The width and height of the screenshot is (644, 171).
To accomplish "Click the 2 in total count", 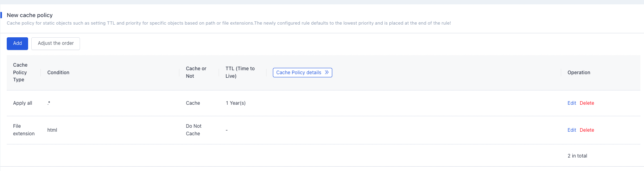I will point(577,156).
